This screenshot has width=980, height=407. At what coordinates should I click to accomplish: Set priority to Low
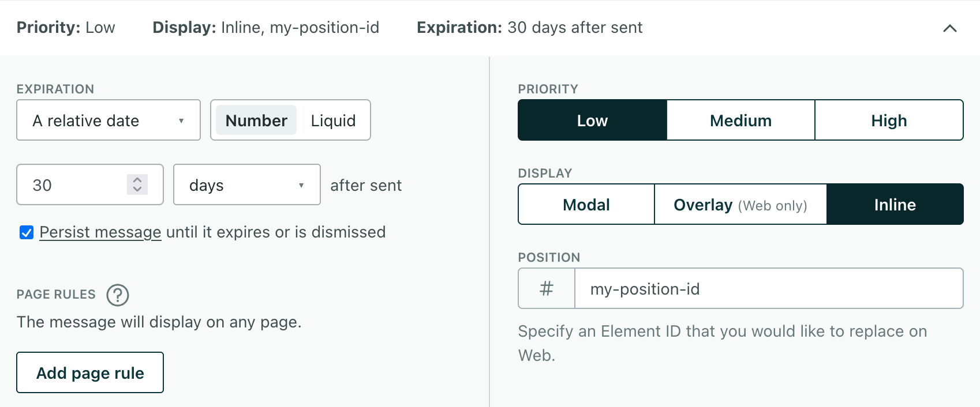592,120
